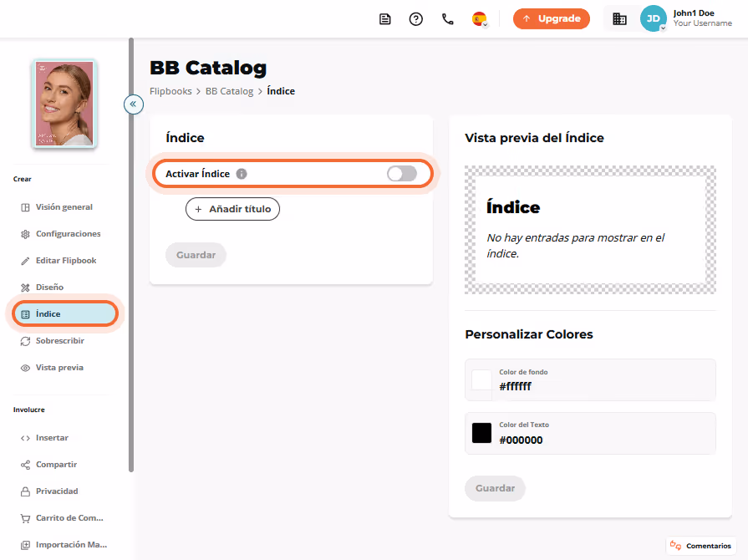
Task: Click the flipbook cover thumbnail
Action: (x=64, y=104)
